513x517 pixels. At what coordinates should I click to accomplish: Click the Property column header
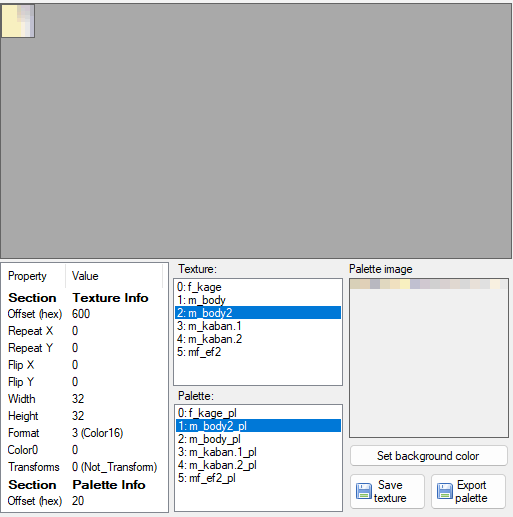pyautogui.click(x=33, y=276)
